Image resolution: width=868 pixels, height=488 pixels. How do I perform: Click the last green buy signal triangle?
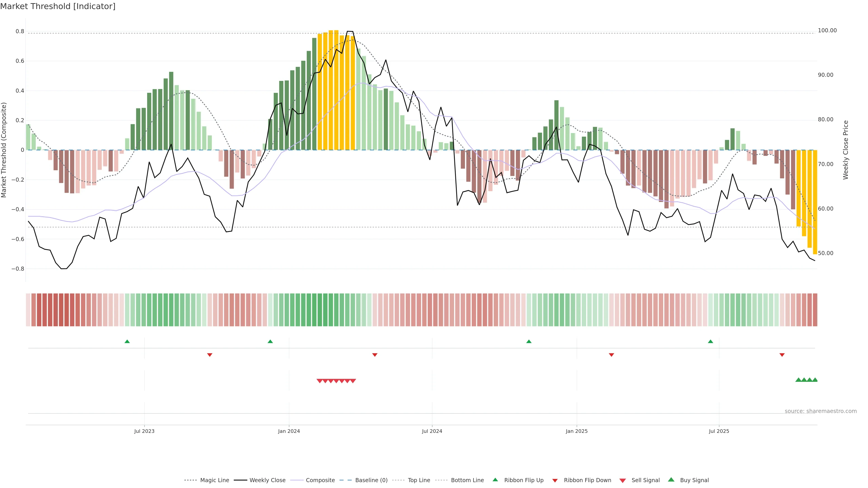(815, 380)
